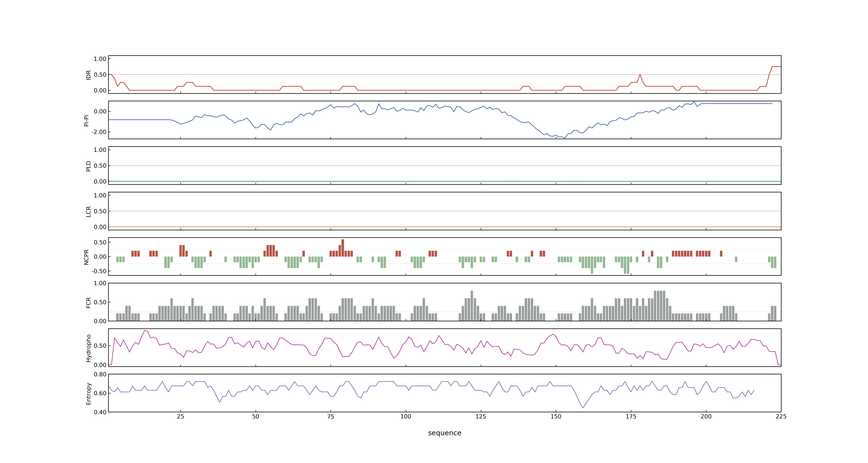
Task: Click the Hydropho peak near residue 13
Action: pos(145,331)
